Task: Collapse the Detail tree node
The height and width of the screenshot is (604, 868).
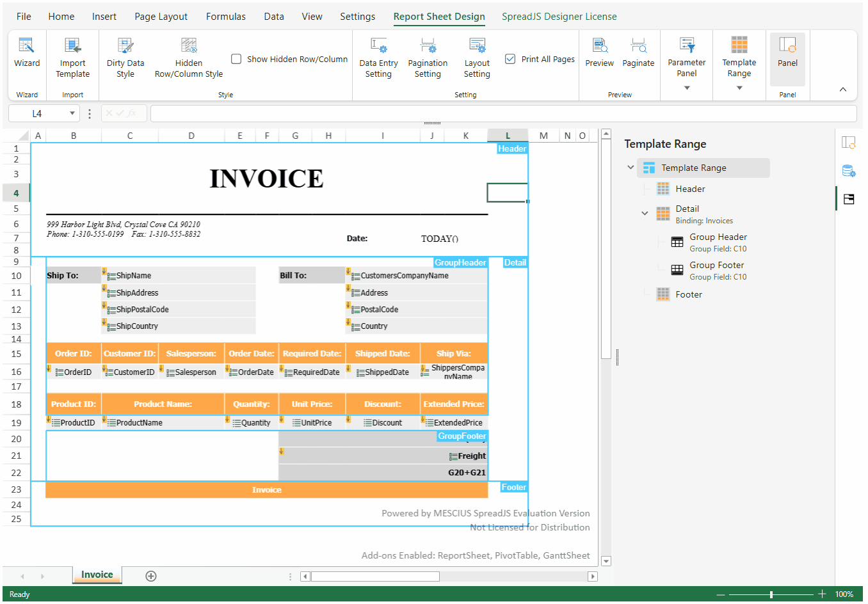Action: (645, 213)
